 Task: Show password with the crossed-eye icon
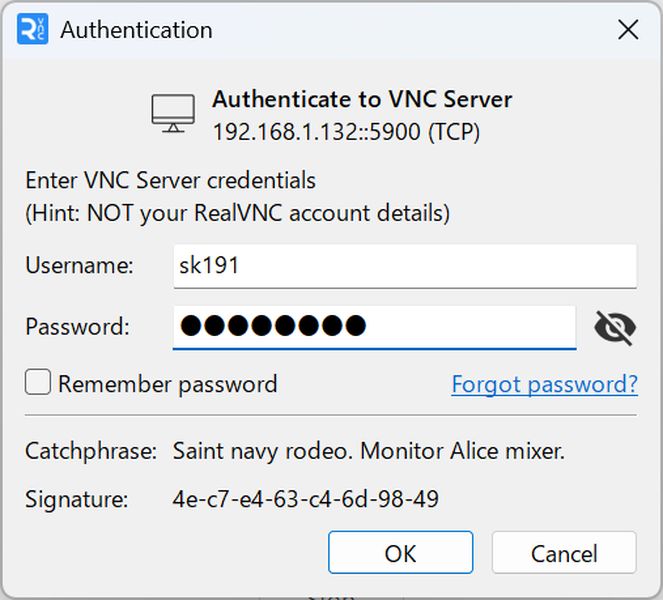click(615, 328)
